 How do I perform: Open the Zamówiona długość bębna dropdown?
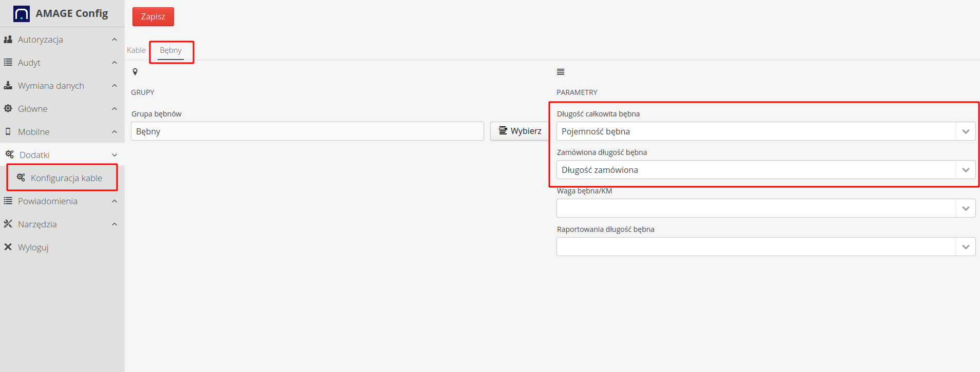(965, 170)
